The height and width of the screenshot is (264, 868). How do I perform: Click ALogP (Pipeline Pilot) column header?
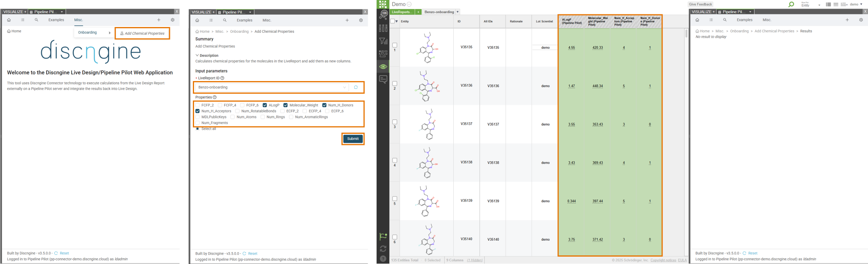click(572, 21)
